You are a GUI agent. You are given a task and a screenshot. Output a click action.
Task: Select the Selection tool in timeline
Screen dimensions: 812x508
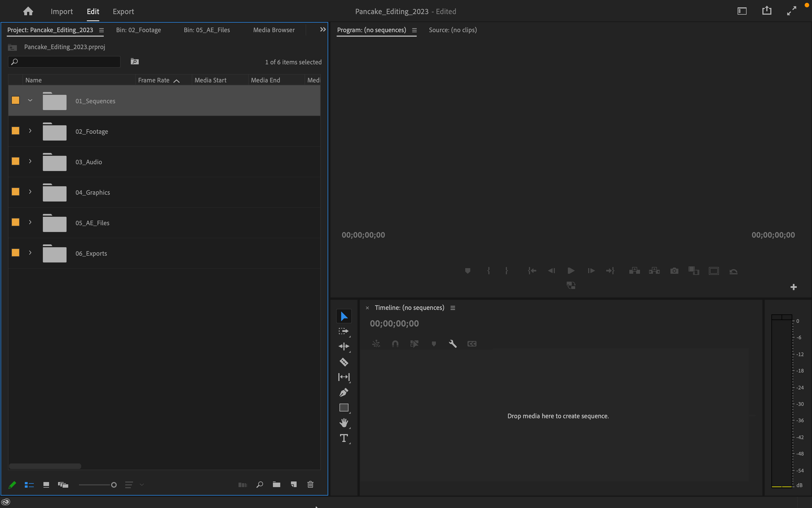point(343,316)
